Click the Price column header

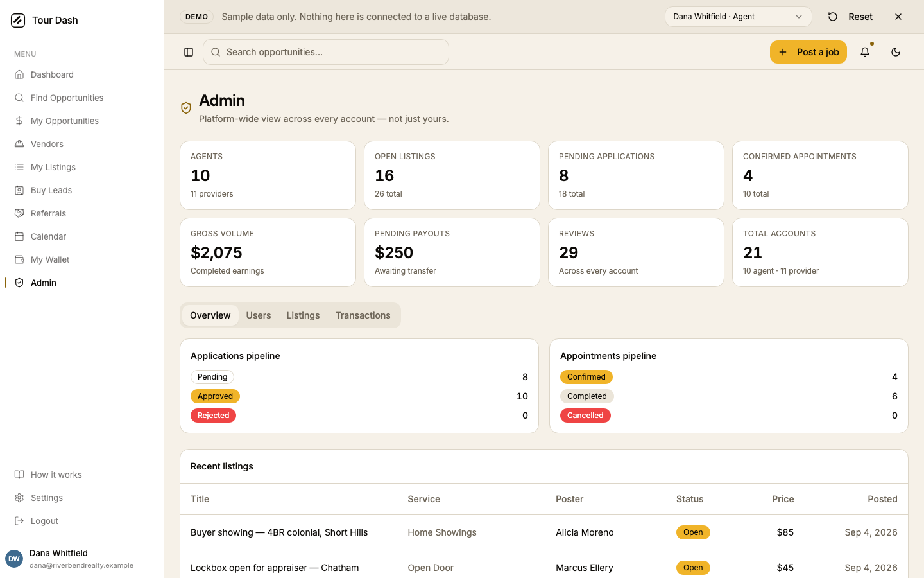pyautogui.click(x=783, y=499)
